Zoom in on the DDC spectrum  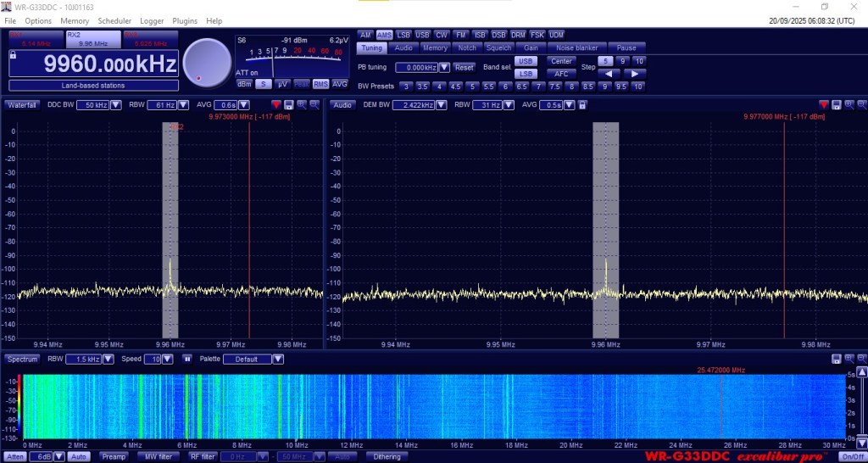[x=302, y=105]
